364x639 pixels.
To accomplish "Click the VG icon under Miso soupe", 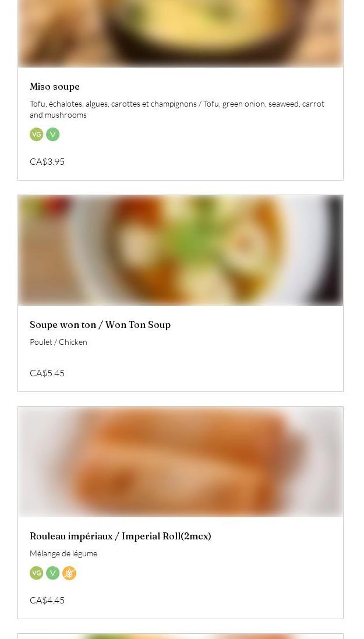I will pyautogui.click(x=36, y=135).
